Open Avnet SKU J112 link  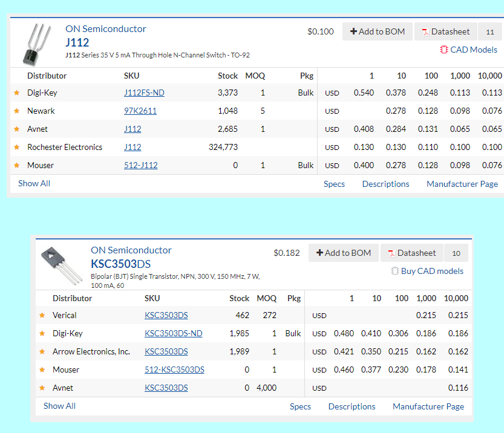tap(133, 129)
